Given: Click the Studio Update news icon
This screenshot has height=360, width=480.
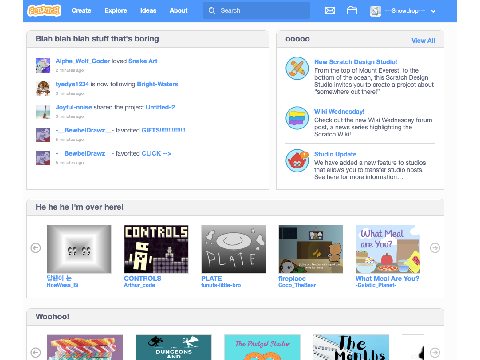Looking at the screenshot, I should point(297,160).
